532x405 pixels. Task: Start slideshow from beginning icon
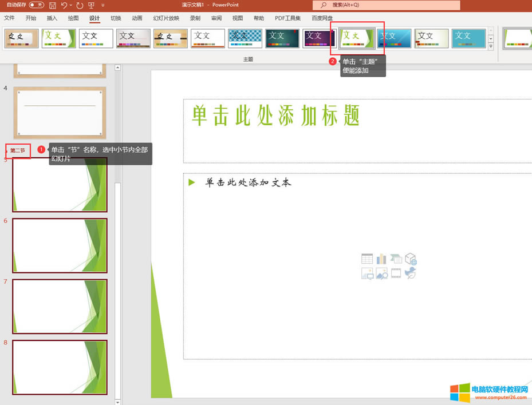[x=91, y=5]
